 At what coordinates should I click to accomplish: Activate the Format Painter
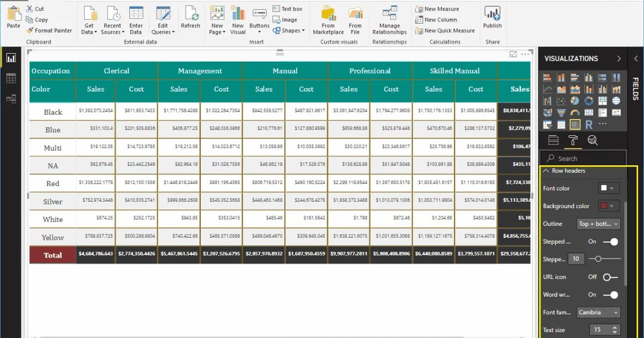coord(49,31)
